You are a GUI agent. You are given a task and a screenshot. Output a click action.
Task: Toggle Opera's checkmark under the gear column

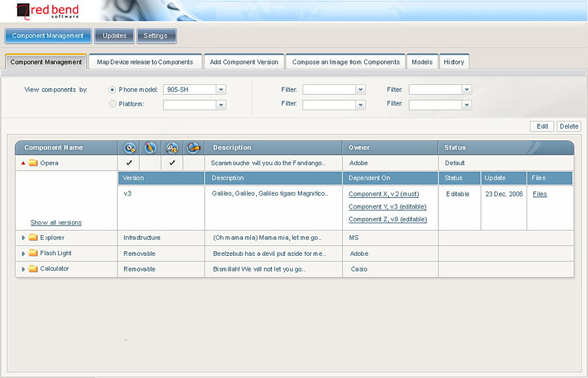(x=129, y=163)
